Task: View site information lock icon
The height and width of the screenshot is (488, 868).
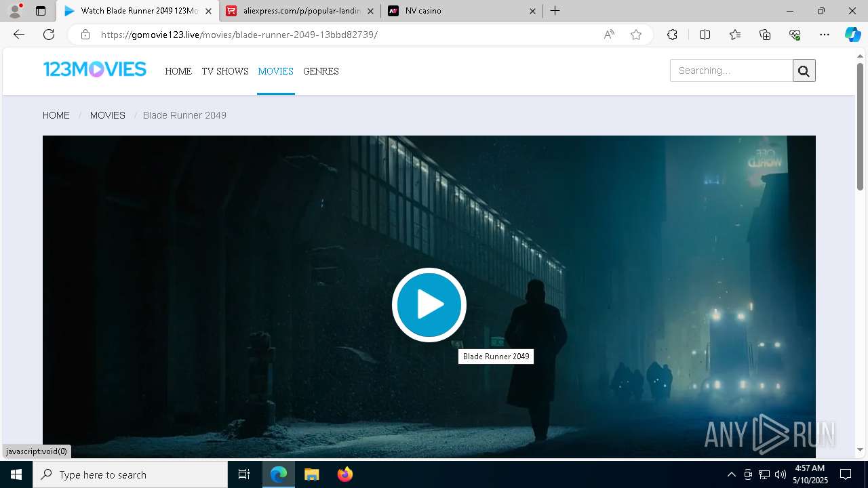Action: click(85, 35)
